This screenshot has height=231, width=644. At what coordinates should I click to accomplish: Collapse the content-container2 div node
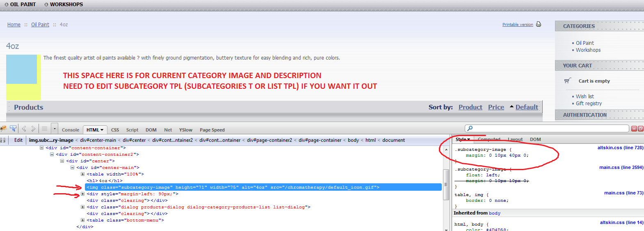[x=52, y=155]
